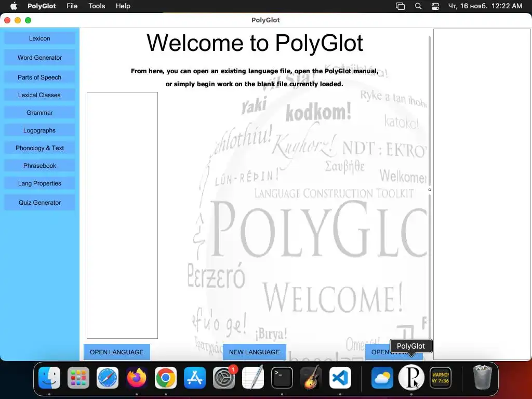Open the Word Generator section
Screen dimensions: 532x399
pos(39,58)
